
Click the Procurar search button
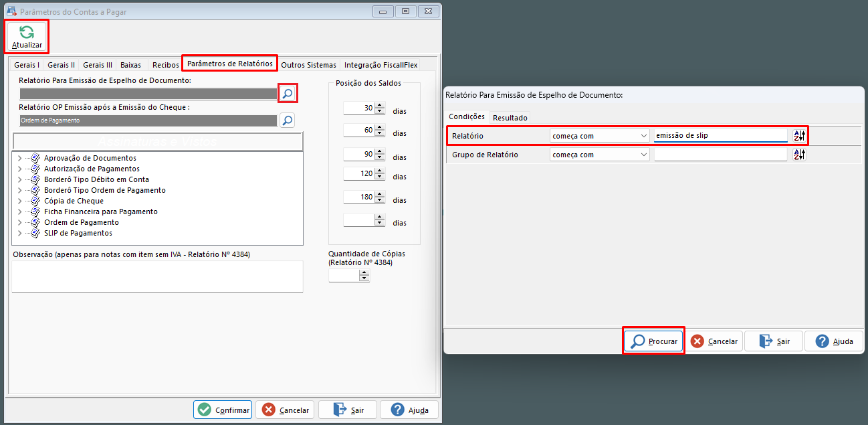pyautogui.click(x=654, y=341)
